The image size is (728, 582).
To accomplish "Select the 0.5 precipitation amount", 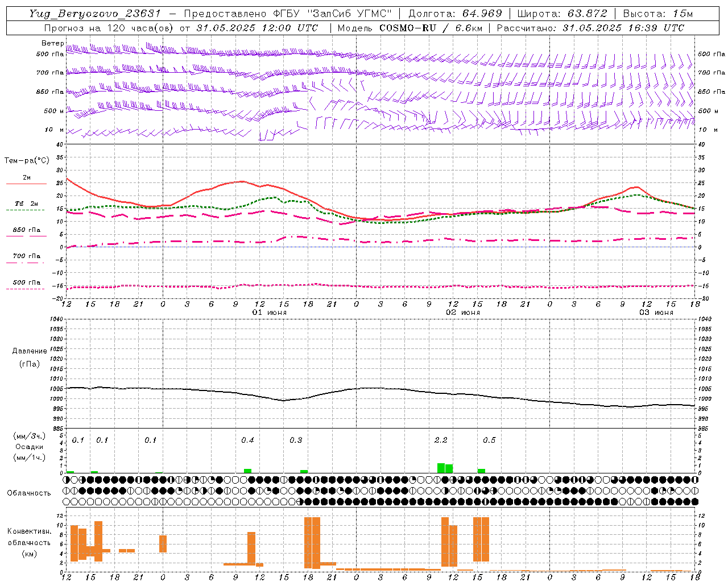I will click(489, 440).
